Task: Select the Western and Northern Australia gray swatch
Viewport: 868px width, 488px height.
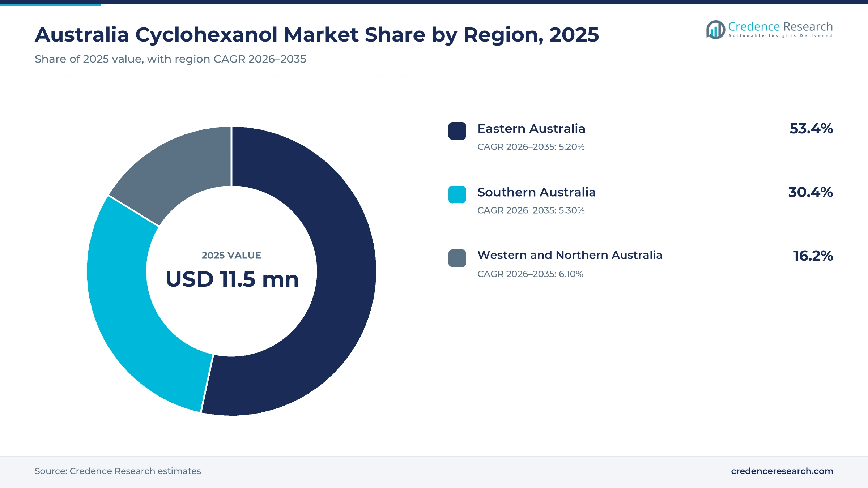Action: tap(457, 258)
